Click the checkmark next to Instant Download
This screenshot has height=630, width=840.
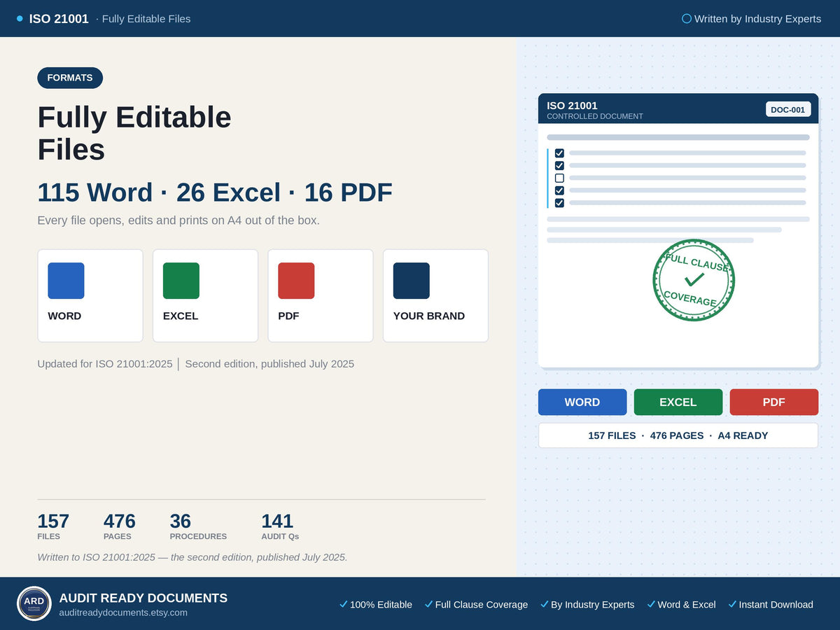(732, 604)
